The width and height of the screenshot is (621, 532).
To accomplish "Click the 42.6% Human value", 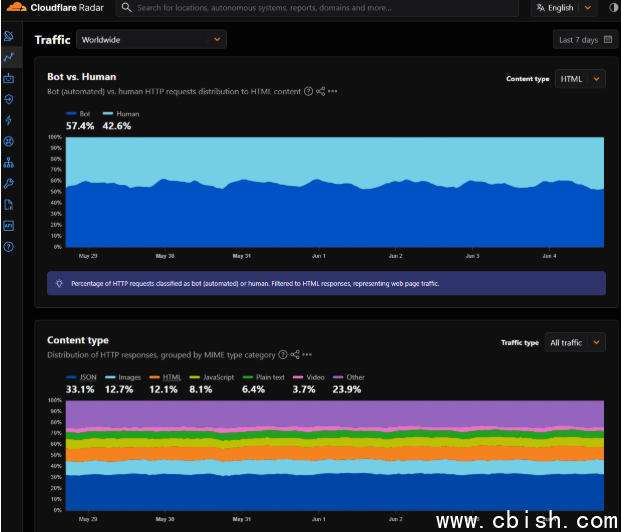I will coord(117,126).
